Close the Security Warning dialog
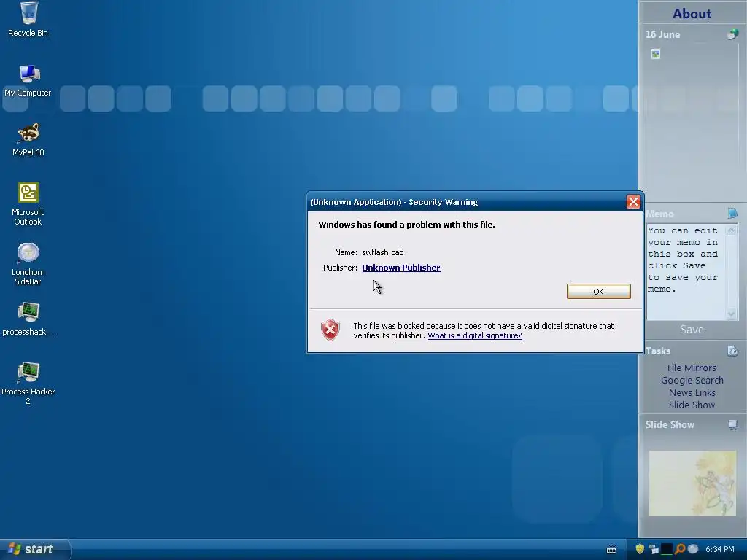Image resolution: width=747 pixels, height=560 pixels. [x=633, y=202]
